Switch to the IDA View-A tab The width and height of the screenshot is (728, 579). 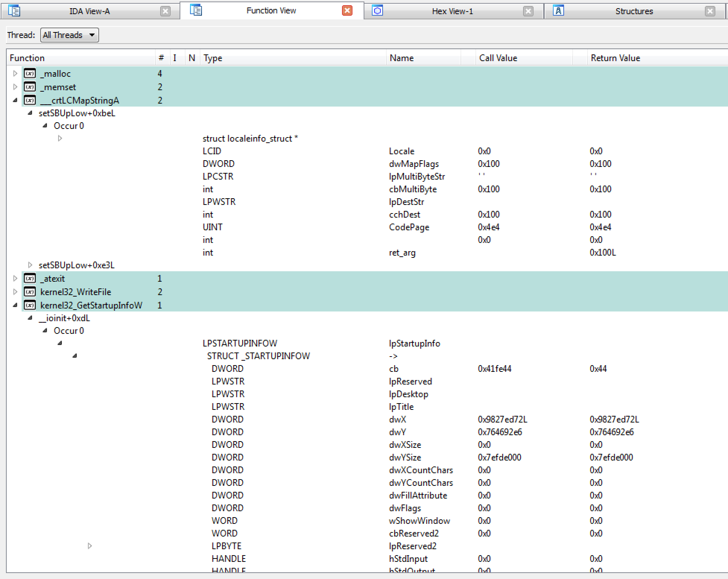89,11
